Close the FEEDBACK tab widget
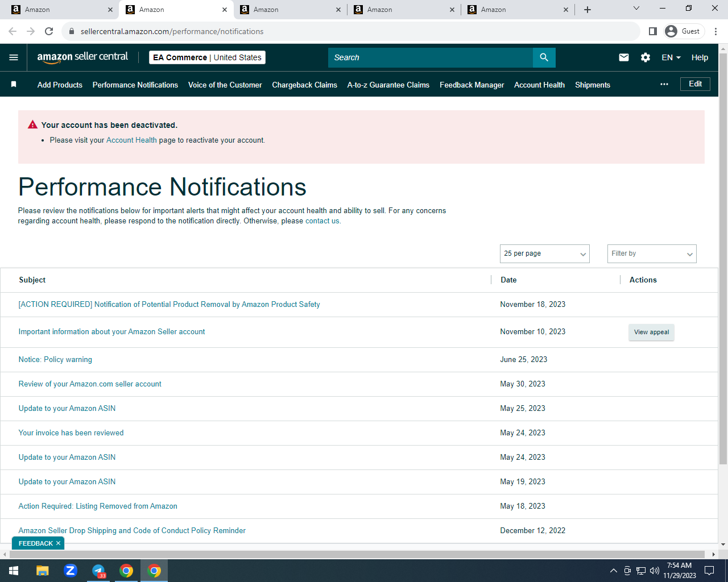Viewport: 728px width, 582px height. click(x=58, y=543)
